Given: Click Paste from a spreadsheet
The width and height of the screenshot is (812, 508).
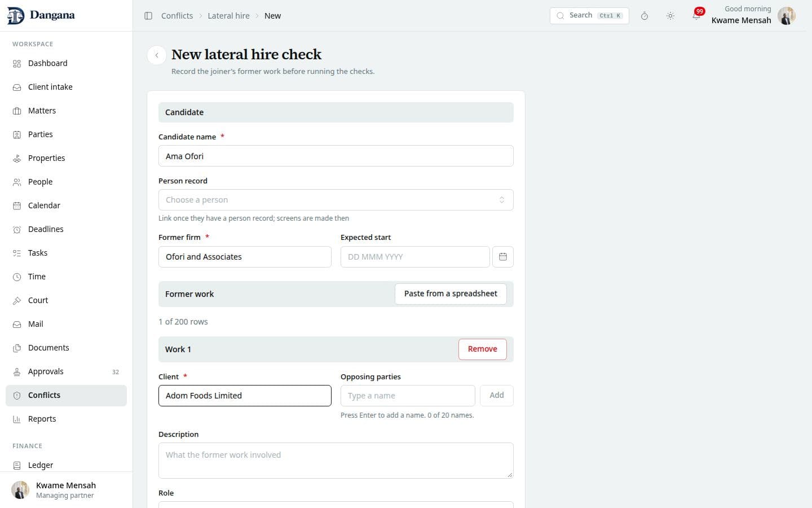Looking at the screenshot, I should pyautogui.click(x=451, y=294).
